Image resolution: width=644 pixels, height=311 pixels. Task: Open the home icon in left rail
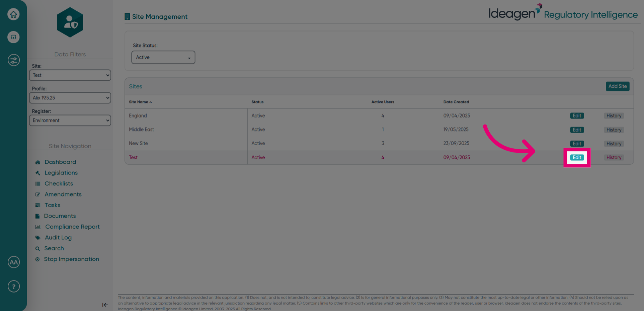[13, 14]
